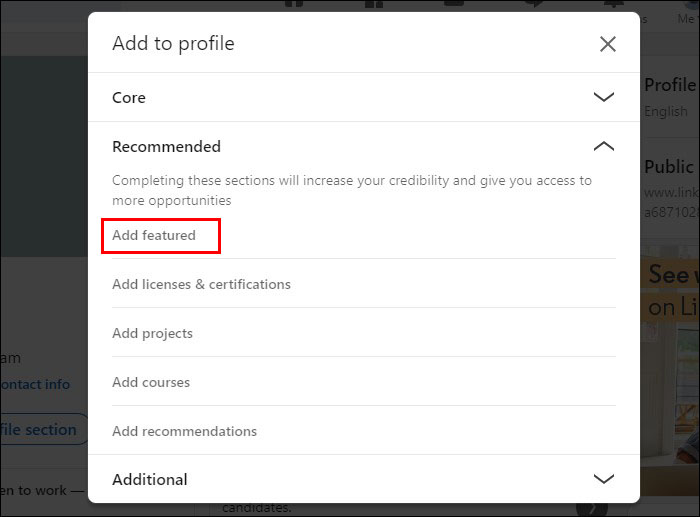700x517 pixels.
Task: Click the Add to profile title
Action: pos(173,44)
